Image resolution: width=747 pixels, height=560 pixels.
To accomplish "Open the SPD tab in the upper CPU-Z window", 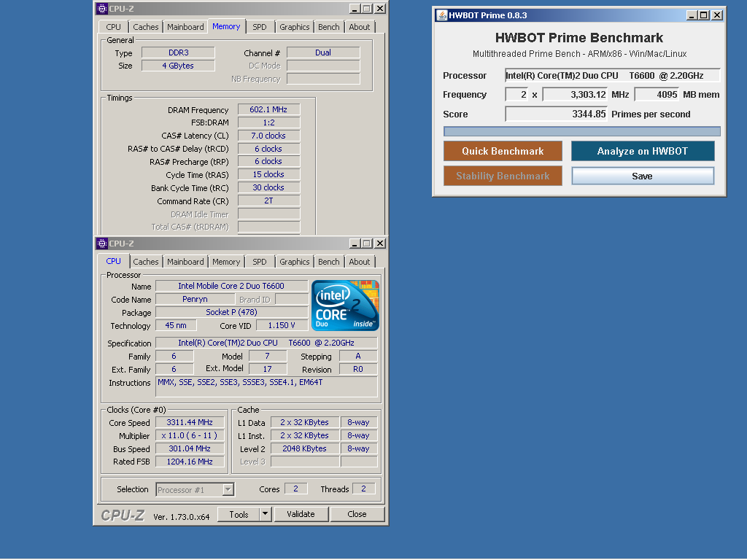I will click(260, 27).
